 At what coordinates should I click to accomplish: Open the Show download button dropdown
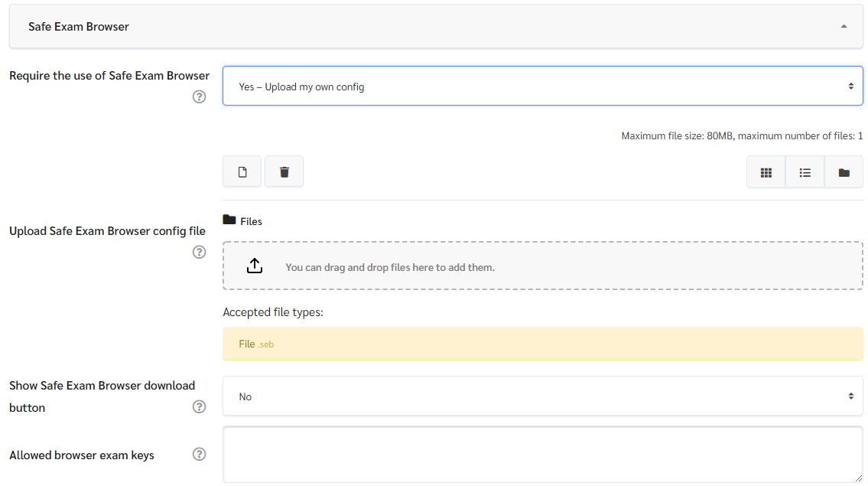[542, 396]
